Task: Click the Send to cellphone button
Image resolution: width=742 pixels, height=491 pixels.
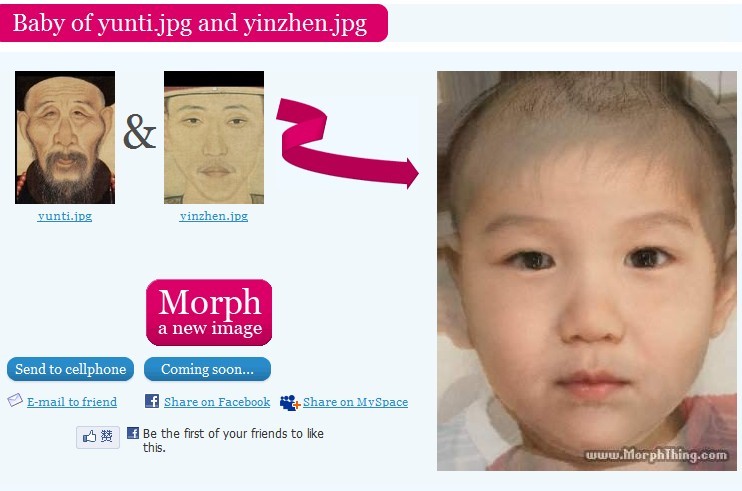Action: [x=71, y=369]
